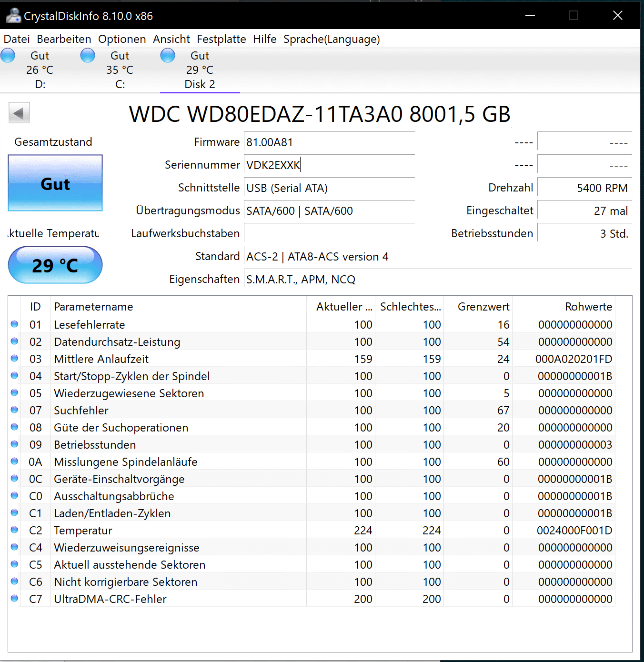
Task: Click the blue health orb for Disk 2
Action: [168, 56]
